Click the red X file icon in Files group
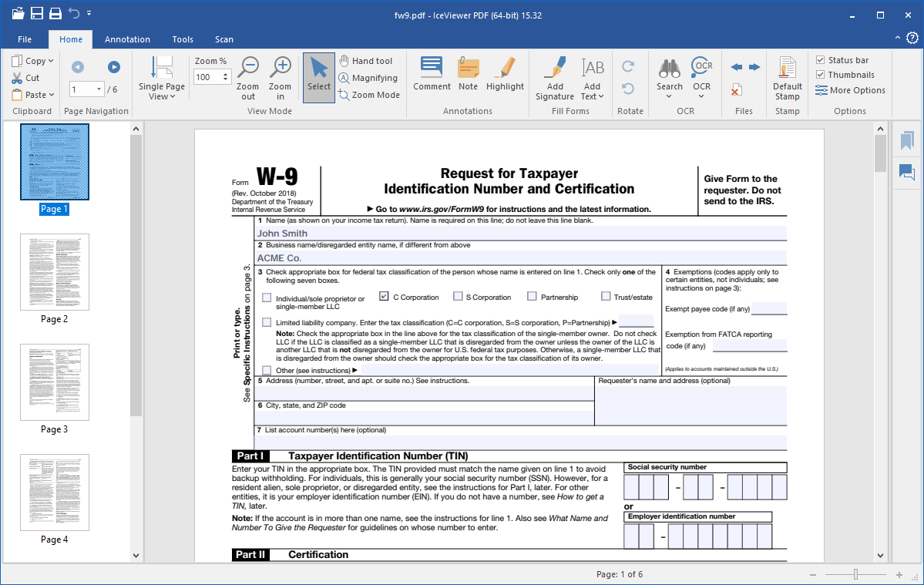This screenshot has height=585, width=924. pos(736,91)
